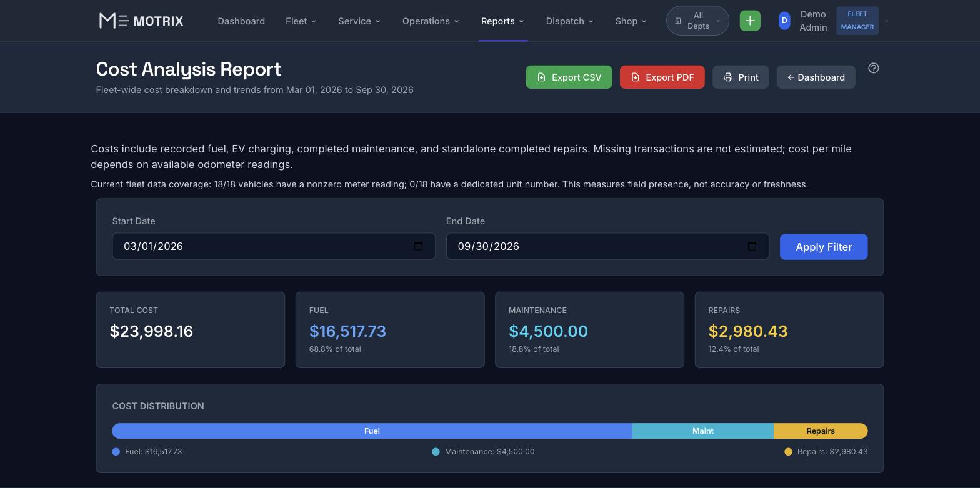Click the "68.8% of total" text

335,349
